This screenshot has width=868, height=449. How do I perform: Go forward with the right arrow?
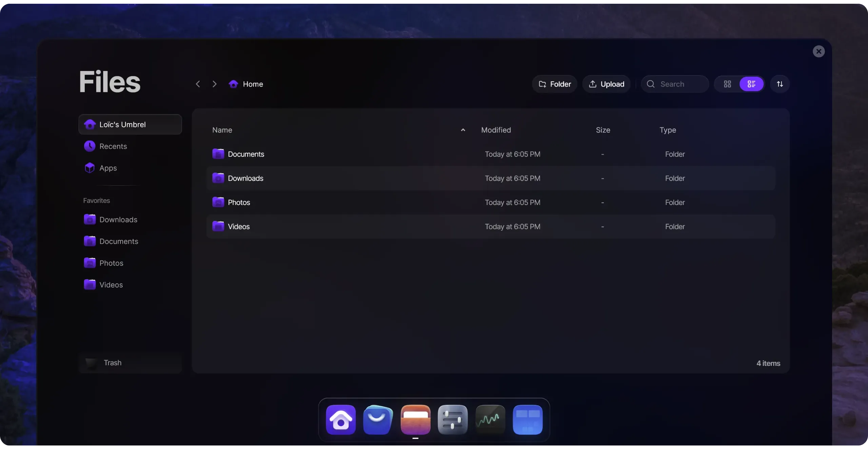tap(214, 84)
